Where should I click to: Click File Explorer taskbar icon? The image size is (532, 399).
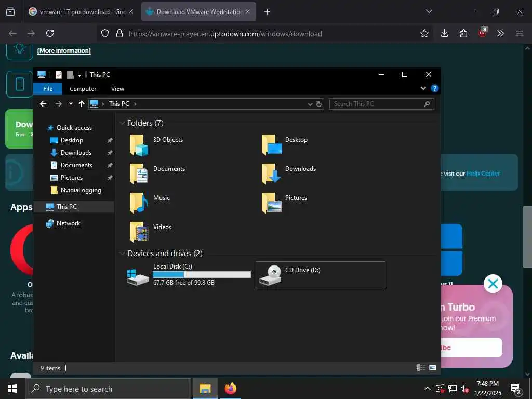[x=205, y=389]
